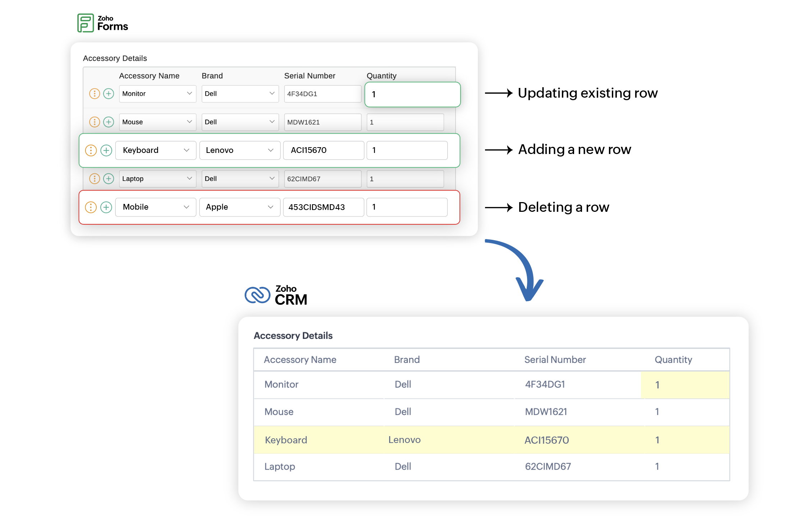This screenshot has width=794, height=532.
Task: Click highlighted quantity cell in CRM Monitor row
Action: coord(685,385)
